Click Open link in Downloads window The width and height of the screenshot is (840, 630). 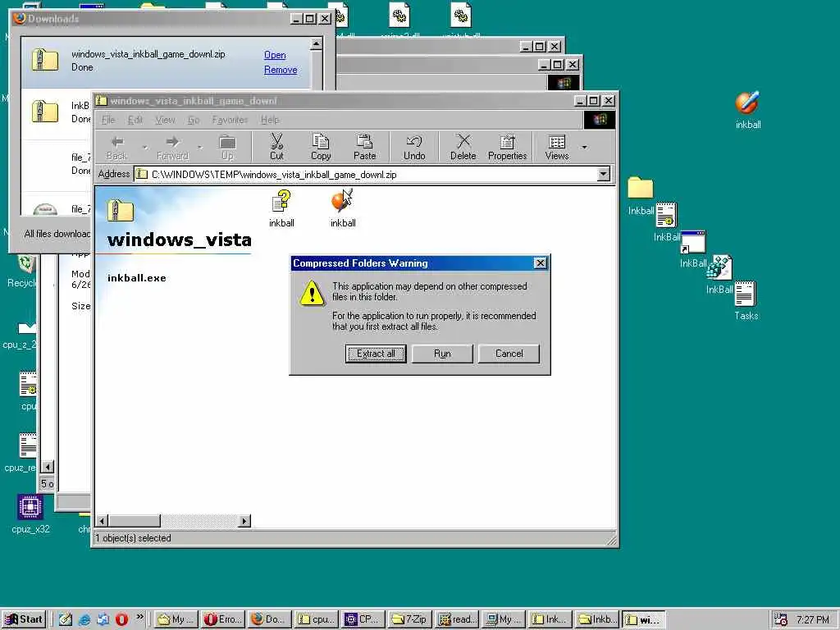tap(275, 55)
